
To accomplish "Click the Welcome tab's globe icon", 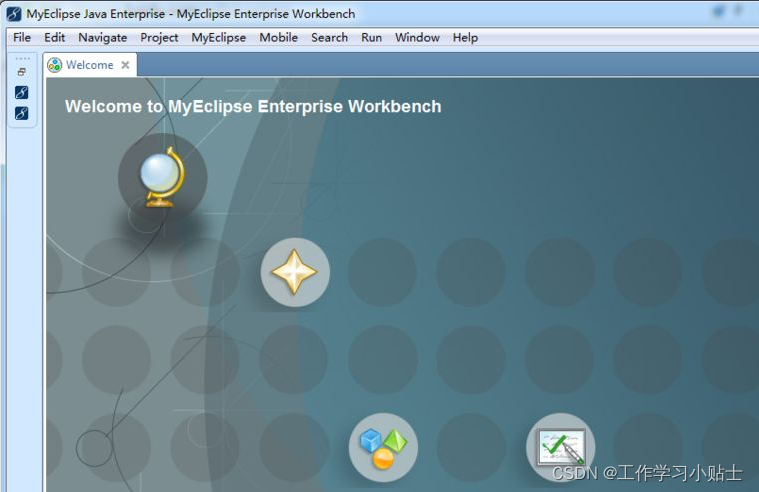I will pyautogui.click(x=55, y=65).
